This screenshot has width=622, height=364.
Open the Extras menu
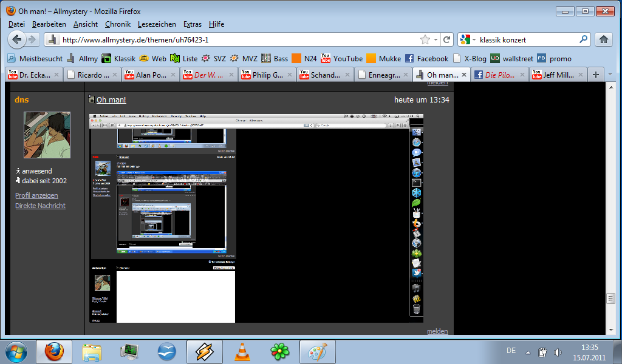coord(193,24)
